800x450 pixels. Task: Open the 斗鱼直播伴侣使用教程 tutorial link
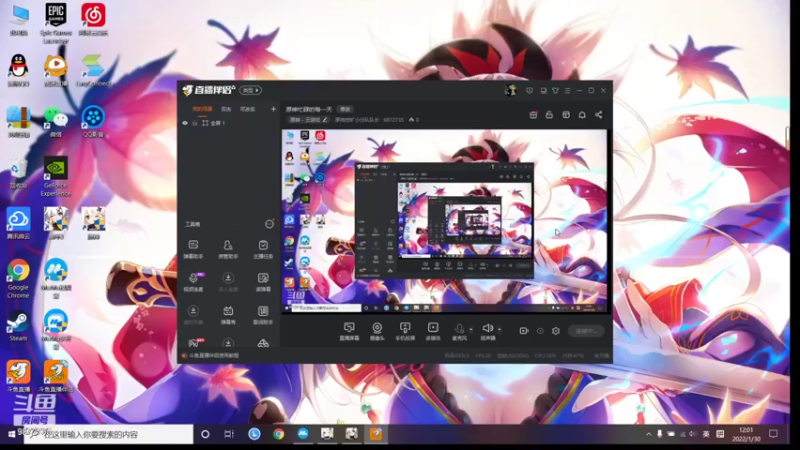click(x=214, y=356)
